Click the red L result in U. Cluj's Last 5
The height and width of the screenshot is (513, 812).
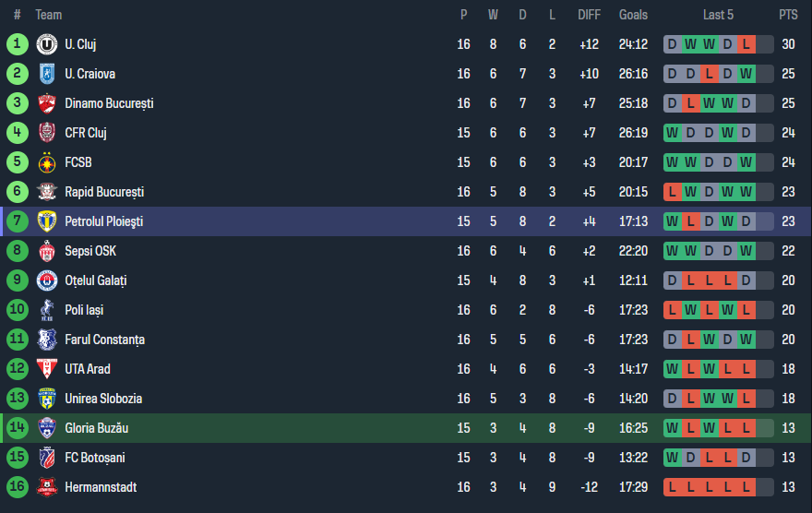click(x=745, y=44)
